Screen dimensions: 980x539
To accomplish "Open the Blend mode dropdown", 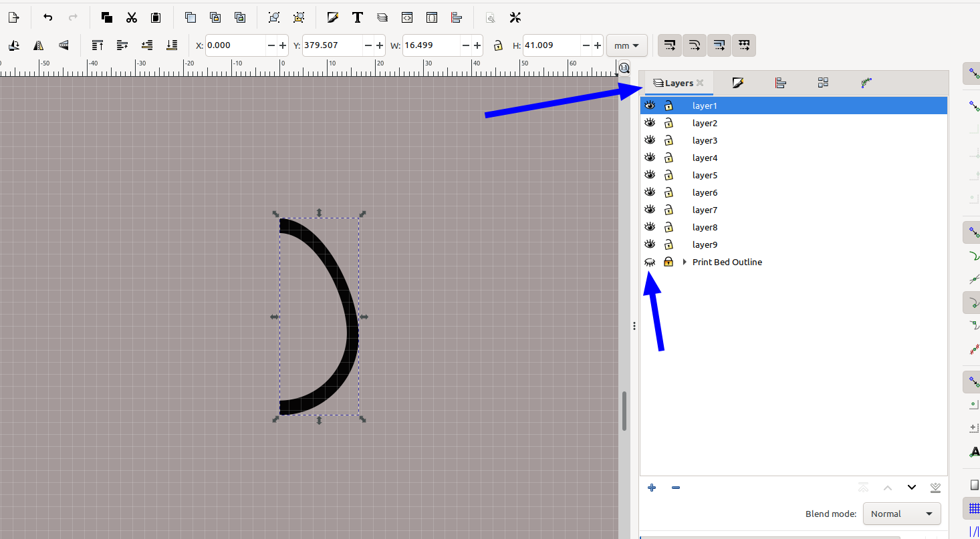I will [x=902, y=514].
